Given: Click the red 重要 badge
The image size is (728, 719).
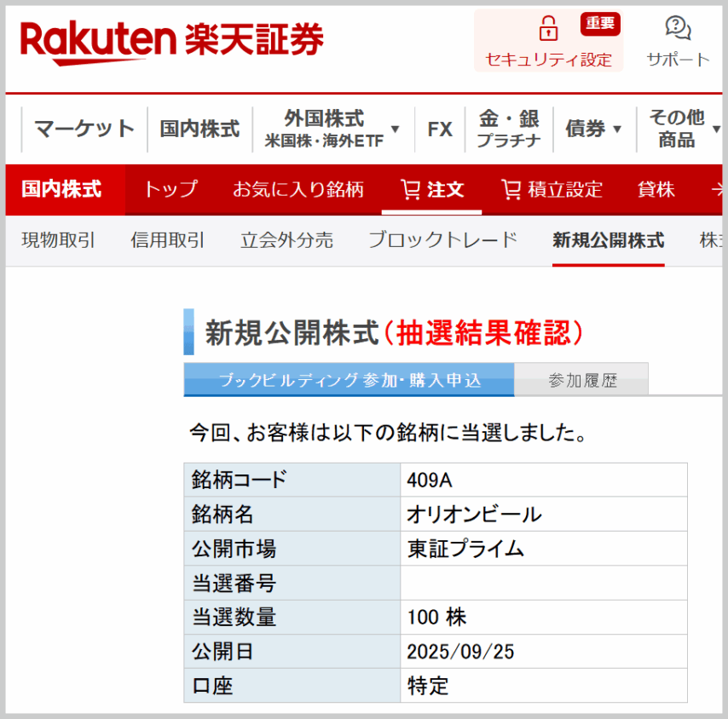Looking at the screenshot, I should [x=600, y=23].
